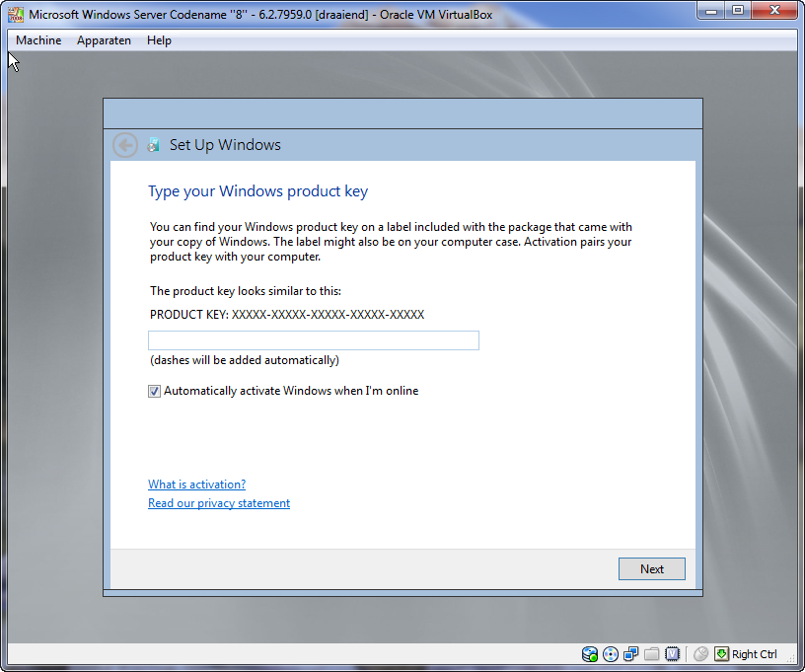Click the 'dashes will be added automatically' note
805x672 pixels.
(245, 360)
